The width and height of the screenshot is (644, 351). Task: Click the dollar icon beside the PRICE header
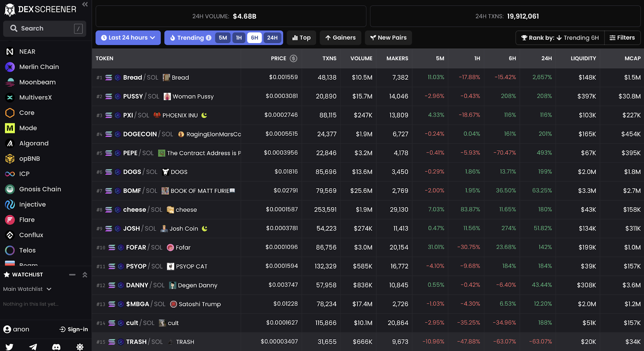pyautogui.click(x=293, y=58)
